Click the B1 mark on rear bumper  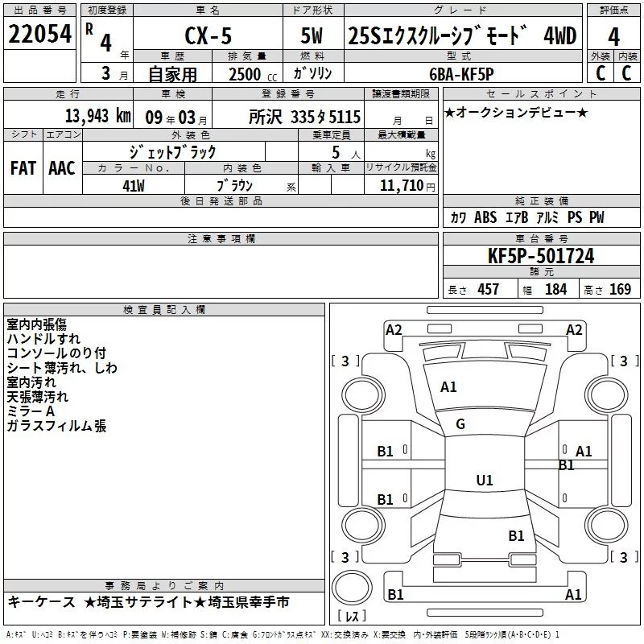(x=395, y=594)
